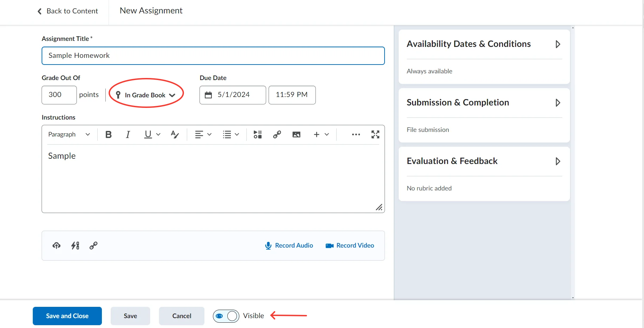644x328 pixels.
Task: Upload a file using the cloud icon
Action: coord(56,245)
